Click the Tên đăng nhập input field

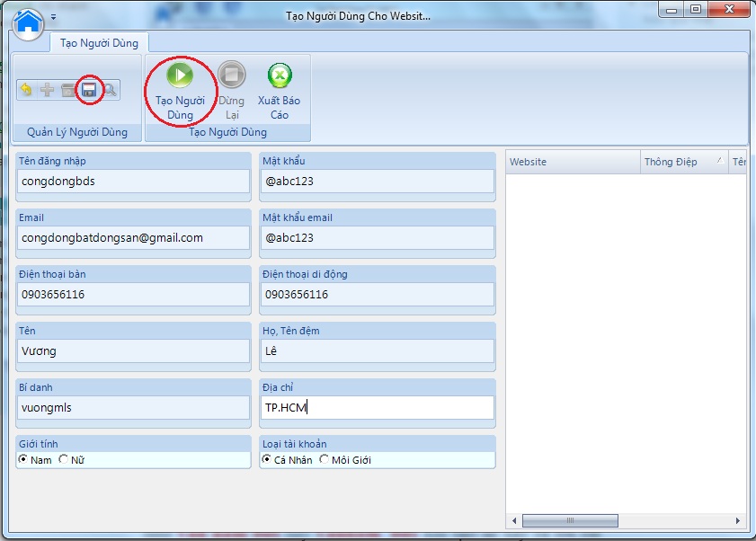(x=134, y=181)
